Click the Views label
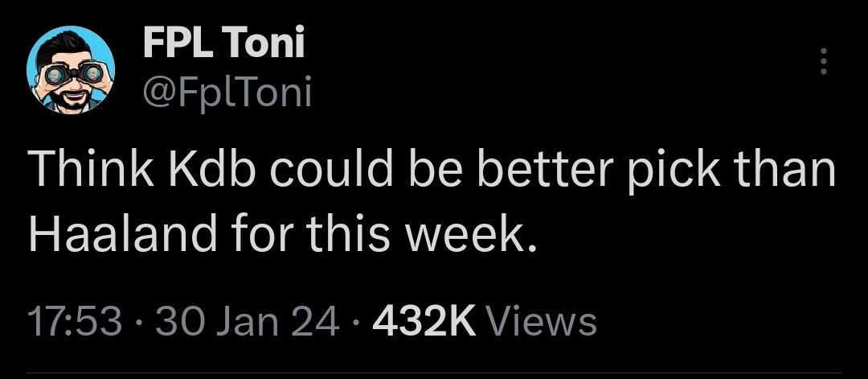This screenshot has width=868, height=379. point(541,322)
